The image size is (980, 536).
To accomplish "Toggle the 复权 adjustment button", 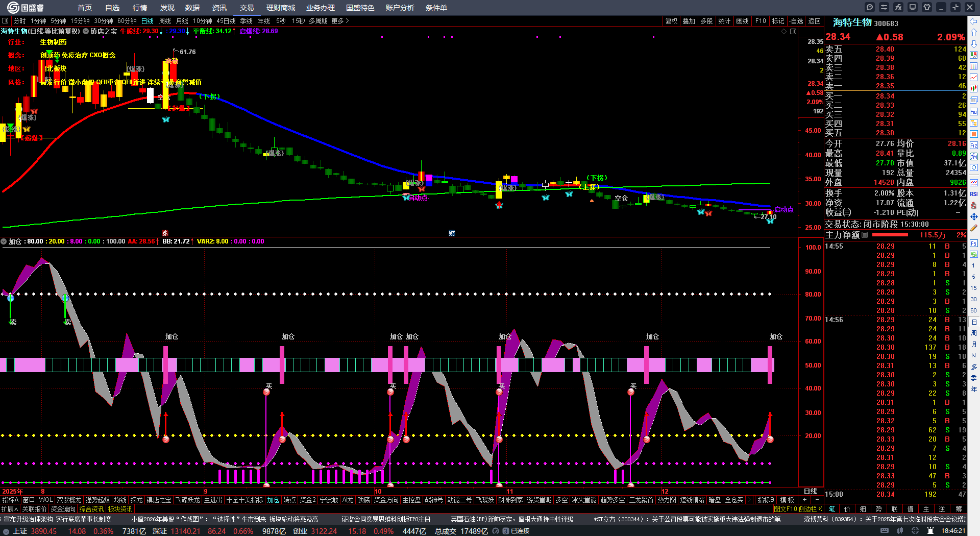I will click(671, 21).
